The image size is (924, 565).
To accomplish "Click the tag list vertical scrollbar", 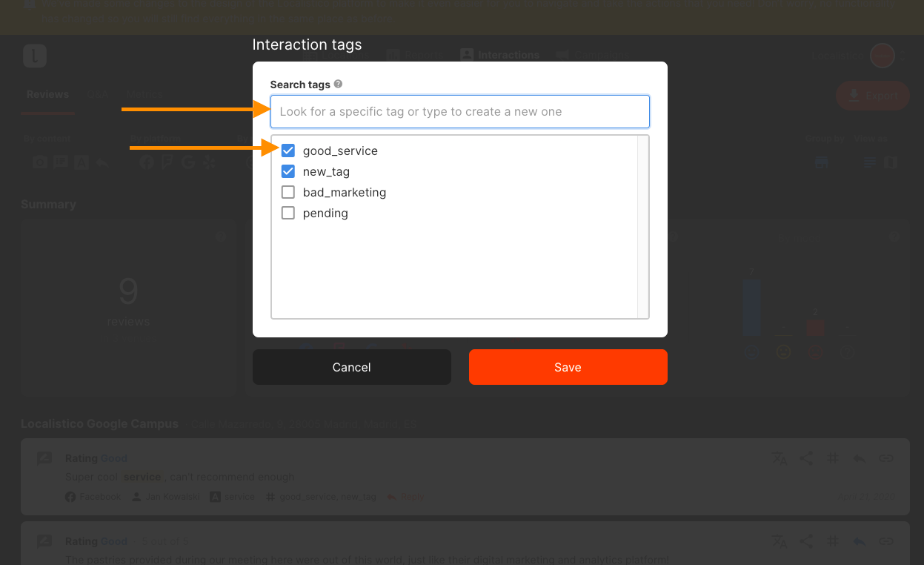I will click(x=643, y=227).
